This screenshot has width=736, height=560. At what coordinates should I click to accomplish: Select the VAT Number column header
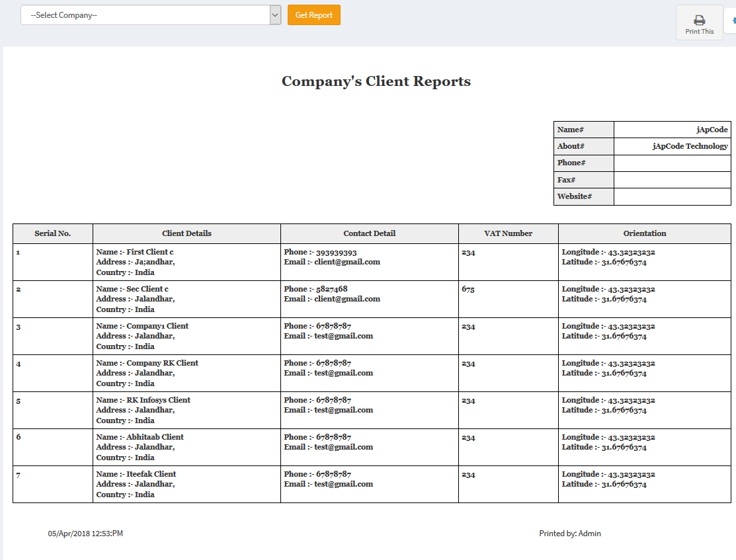[509, 233]
